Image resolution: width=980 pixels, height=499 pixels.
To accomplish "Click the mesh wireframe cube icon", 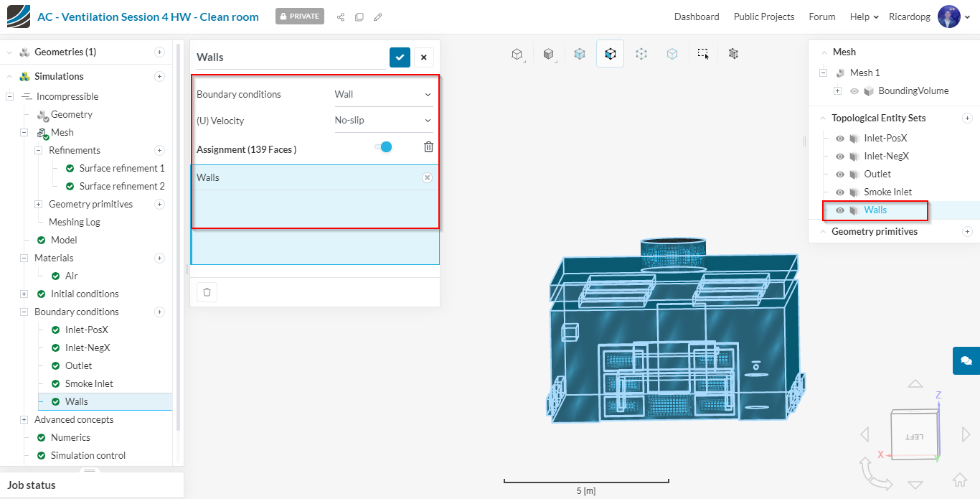I will (x=733, y=54).
